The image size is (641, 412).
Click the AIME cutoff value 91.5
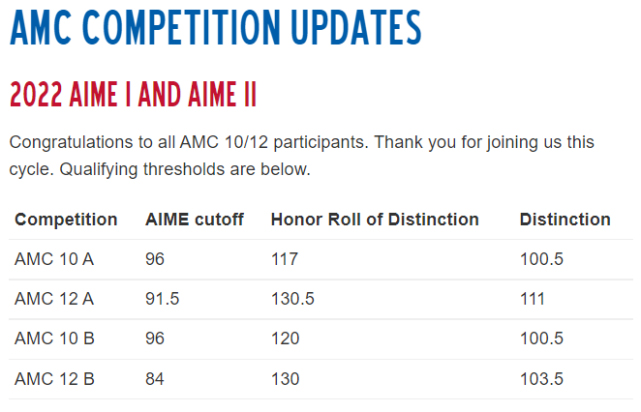click(x=162, y=299)
